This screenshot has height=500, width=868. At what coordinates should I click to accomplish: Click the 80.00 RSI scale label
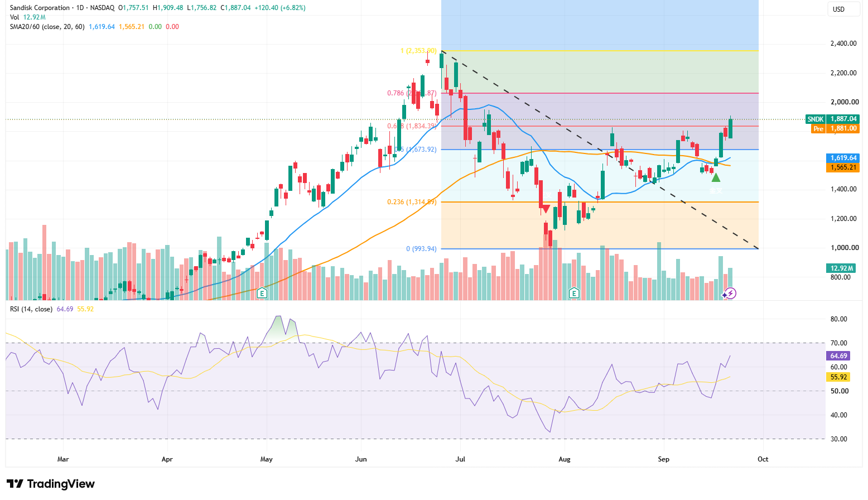coord(839,319)
